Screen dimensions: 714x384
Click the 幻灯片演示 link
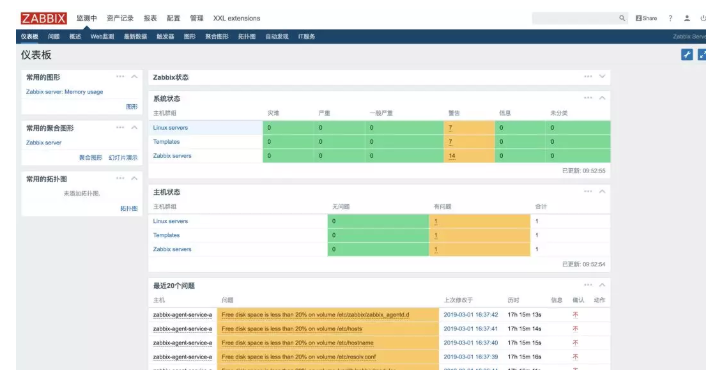point(123,158)
